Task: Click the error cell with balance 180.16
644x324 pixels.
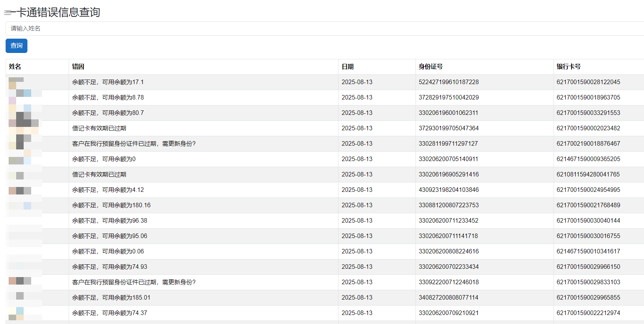Action: tap(111, 205)
